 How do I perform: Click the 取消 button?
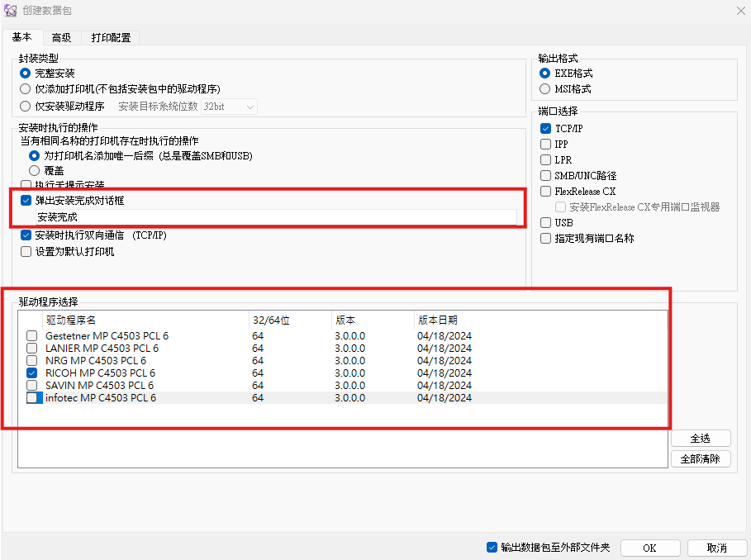coord(717,548)
